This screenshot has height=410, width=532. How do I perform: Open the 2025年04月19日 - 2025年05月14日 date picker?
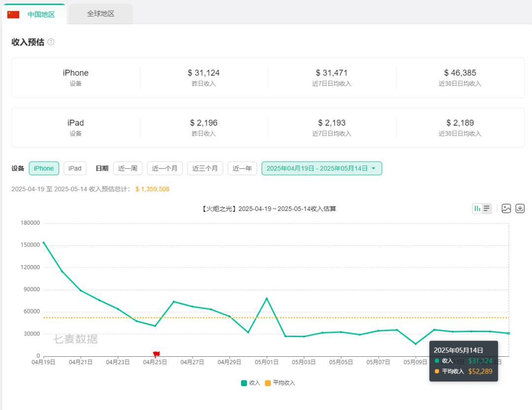pos(322,169)
